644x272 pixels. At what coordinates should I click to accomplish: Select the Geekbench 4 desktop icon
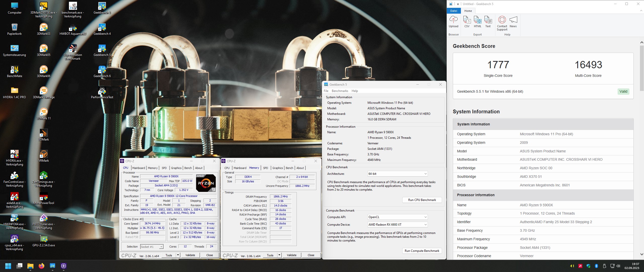[102, 29]
